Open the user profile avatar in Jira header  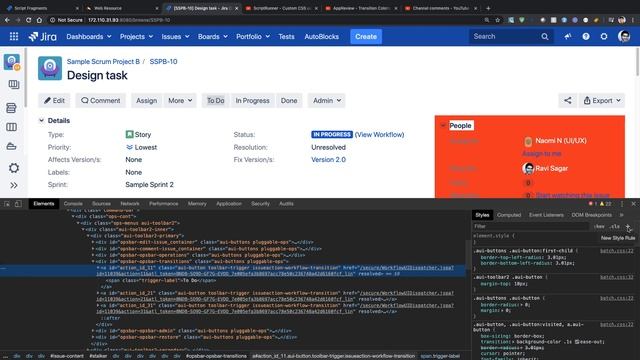[x=624, y=37]
